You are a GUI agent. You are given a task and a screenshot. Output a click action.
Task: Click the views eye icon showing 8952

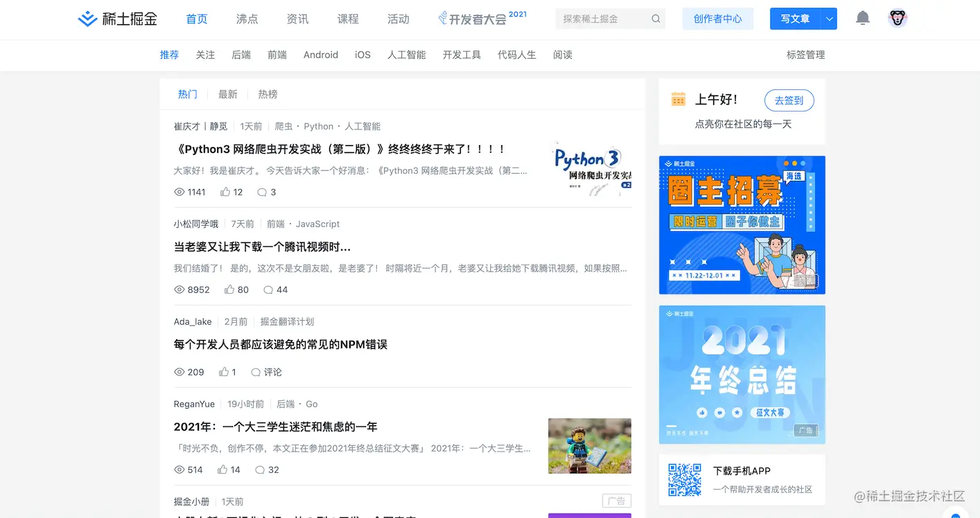179,289
